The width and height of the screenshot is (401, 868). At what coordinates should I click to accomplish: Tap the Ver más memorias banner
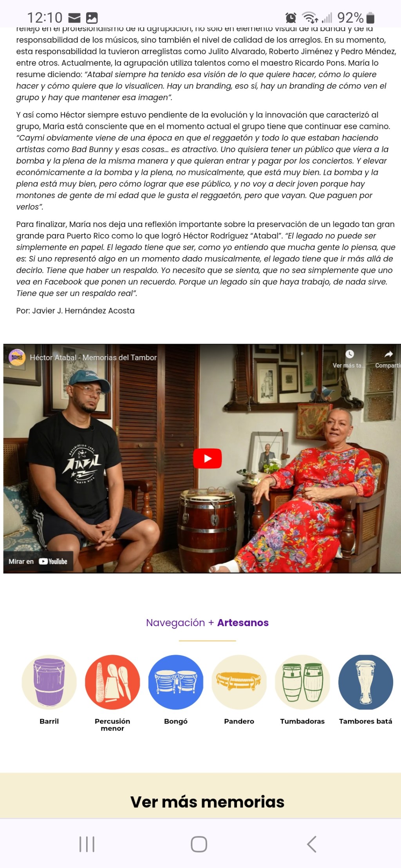(x=208, y=801)
